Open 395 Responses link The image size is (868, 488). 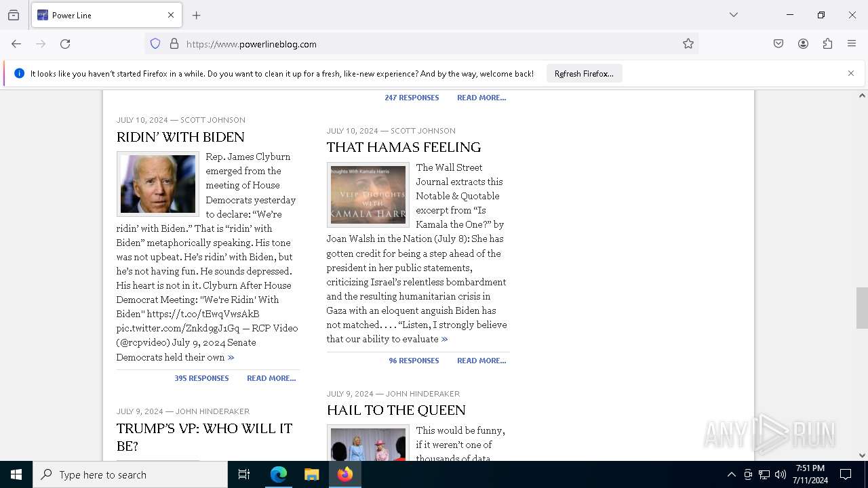point(201,378)
